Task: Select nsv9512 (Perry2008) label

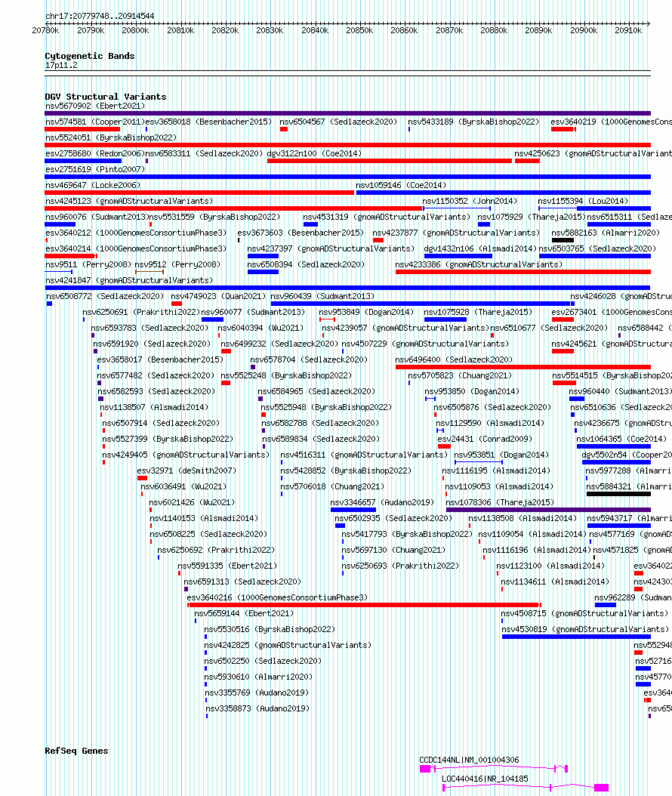Action: pyautogui.click(x=177, y=264)
